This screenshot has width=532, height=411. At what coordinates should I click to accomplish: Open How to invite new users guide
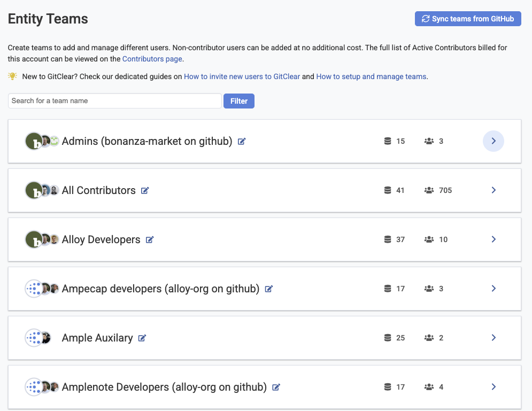point(242,76)
